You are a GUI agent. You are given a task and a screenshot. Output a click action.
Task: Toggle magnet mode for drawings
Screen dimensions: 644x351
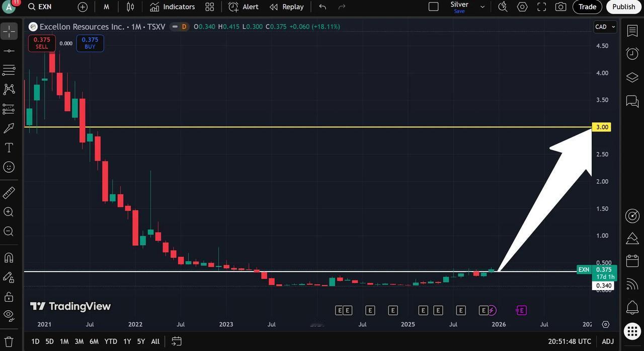click(9, 258)
